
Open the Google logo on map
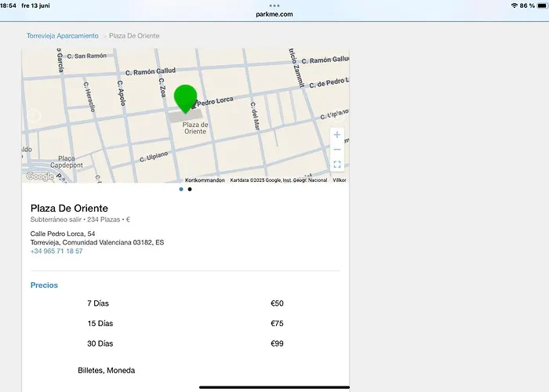[x=39, y=176]
